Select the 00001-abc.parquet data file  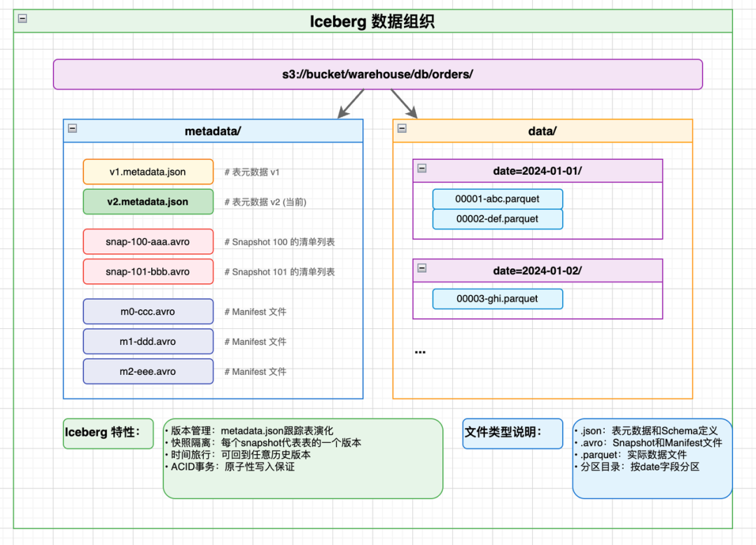click(497, 199)
